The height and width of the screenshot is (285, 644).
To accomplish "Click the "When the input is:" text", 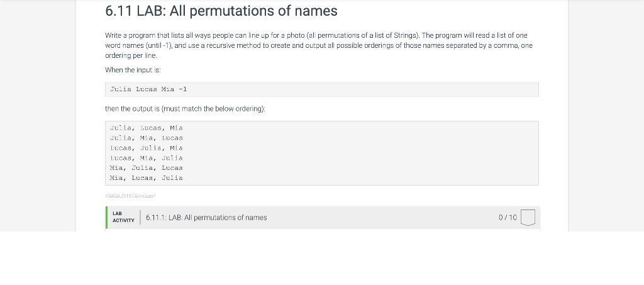I will point(133,70).
